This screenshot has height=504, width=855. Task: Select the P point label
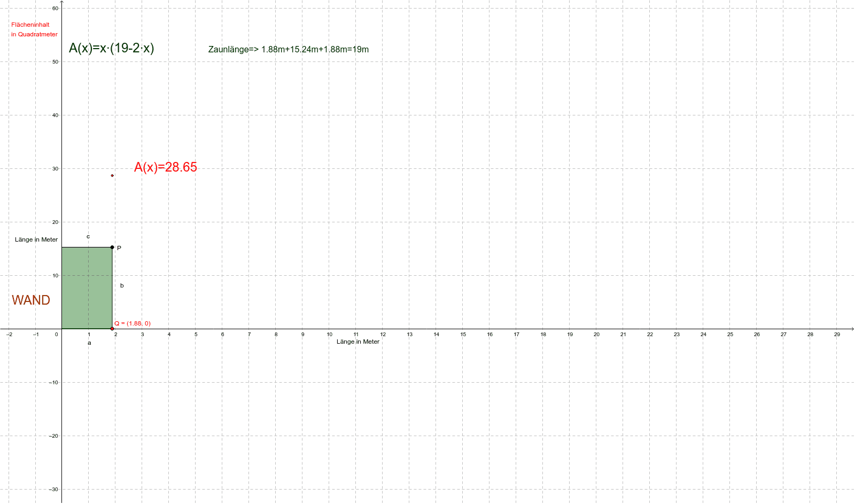[119, 248]
